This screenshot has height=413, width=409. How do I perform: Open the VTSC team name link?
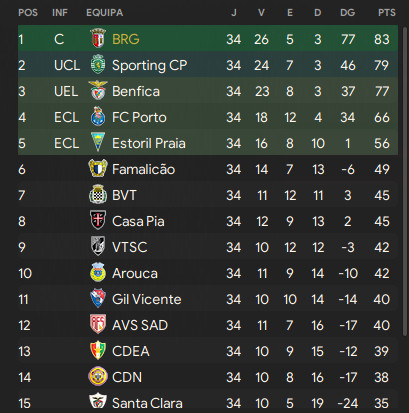pyautogui.click(x=129, y=247)
